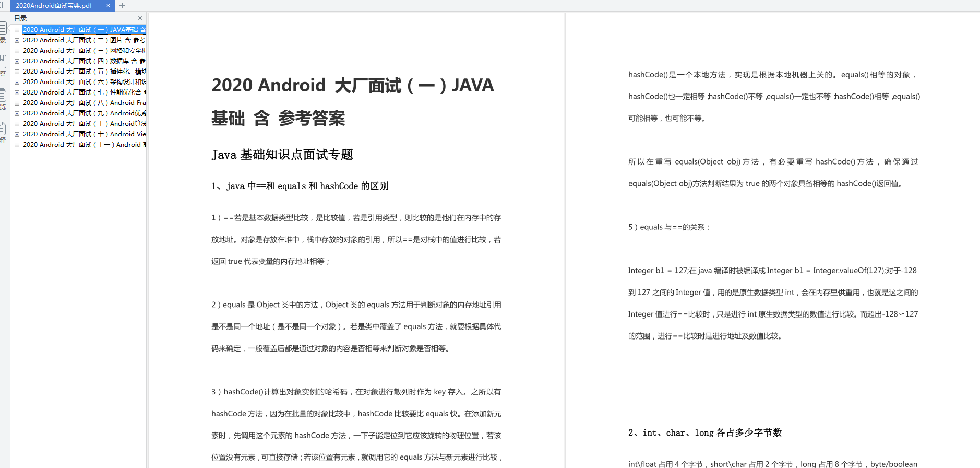The image size is (980, 468).
Task: Expand outline node （三）网络和安全机制
Action: (17, 51)
